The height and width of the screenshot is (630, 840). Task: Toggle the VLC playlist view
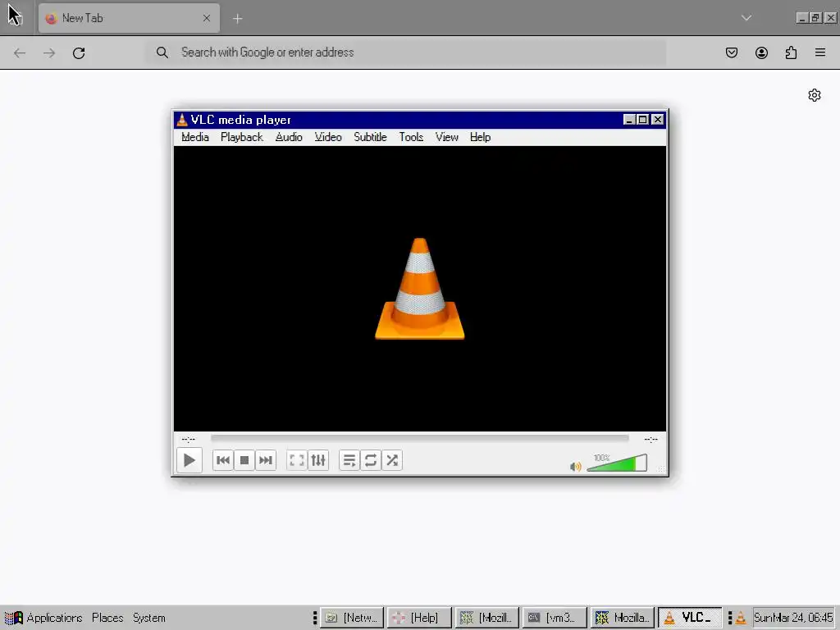[349, 460]
